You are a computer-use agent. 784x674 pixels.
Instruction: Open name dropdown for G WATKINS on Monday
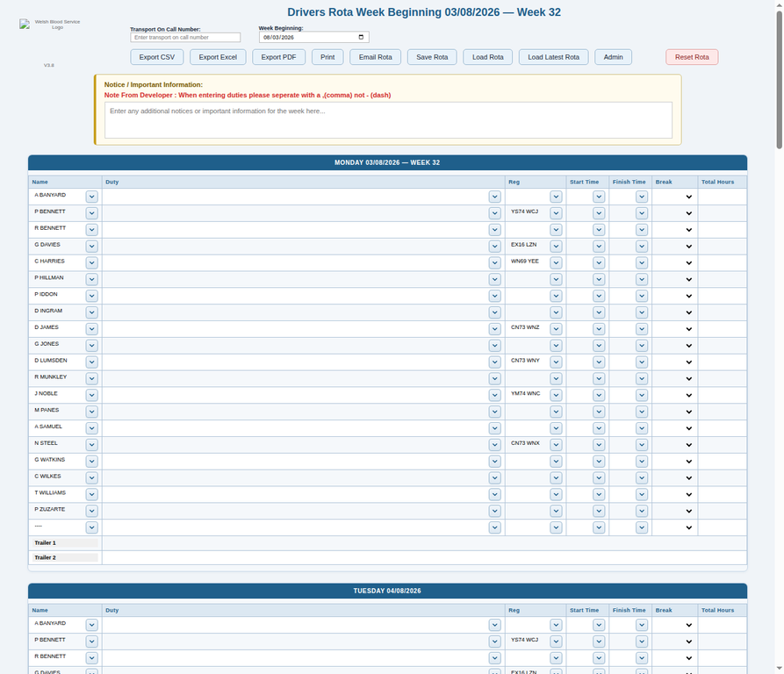91,461
